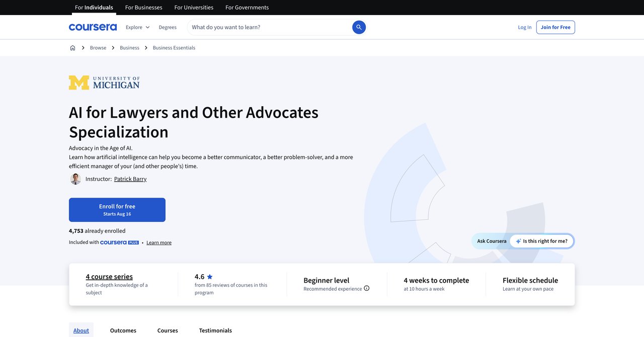Click "Flexible schedule" text
644x337 pixels.
(x=530, y=280)
